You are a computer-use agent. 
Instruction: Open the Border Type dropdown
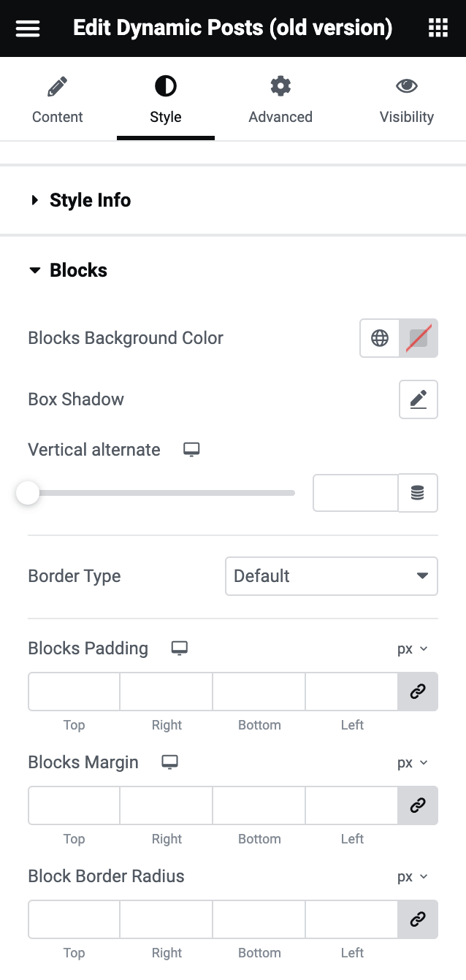click(x=331, y=575)
